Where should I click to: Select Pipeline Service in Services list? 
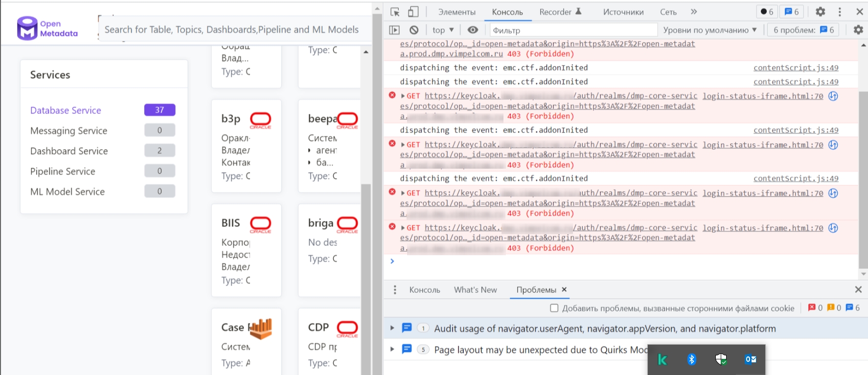pos(63,172)
